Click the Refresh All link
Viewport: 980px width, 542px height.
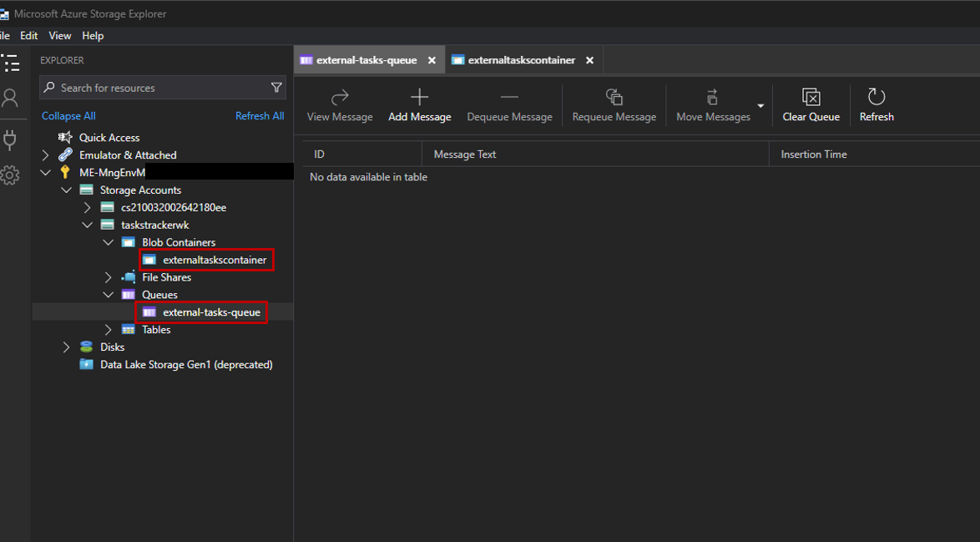click(260, 116)
